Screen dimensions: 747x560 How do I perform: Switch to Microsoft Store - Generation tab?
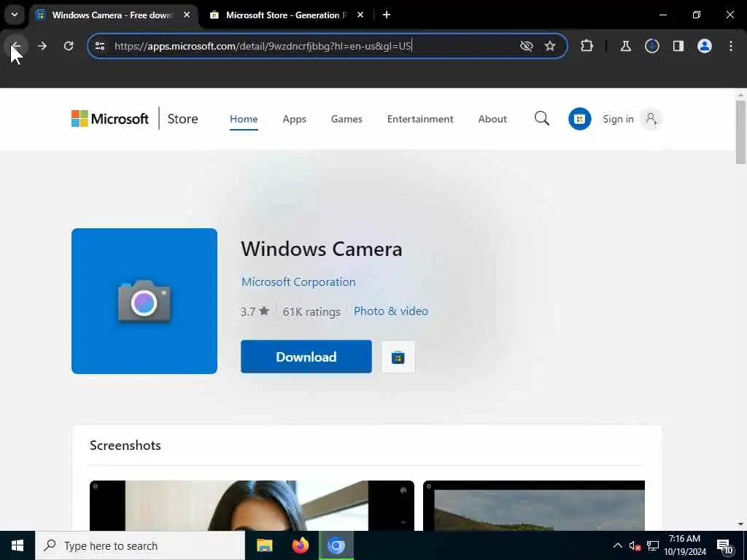point(286,15)
